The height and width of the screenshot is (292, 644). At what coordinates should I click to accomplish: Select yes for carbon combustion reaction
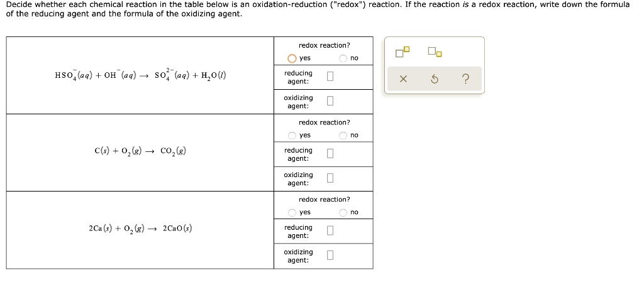coord(292,136)
